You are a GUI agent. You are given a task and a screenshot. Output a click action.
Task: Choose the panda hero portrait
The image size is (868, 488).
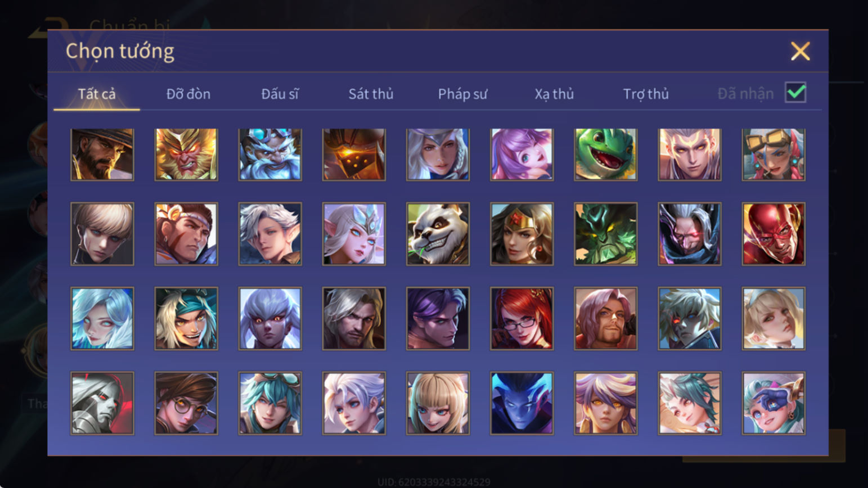(438, 234)
